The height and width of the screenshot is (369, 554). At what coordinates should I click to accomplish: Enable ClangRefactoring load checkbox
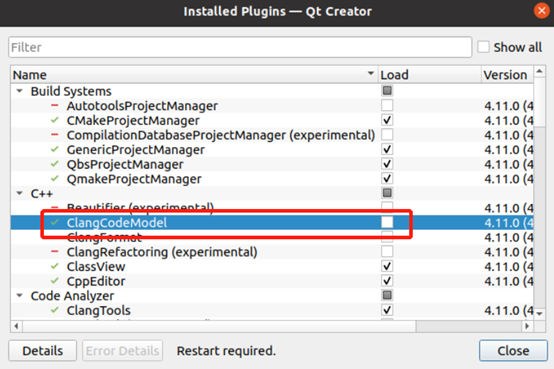tap(387, 252)
